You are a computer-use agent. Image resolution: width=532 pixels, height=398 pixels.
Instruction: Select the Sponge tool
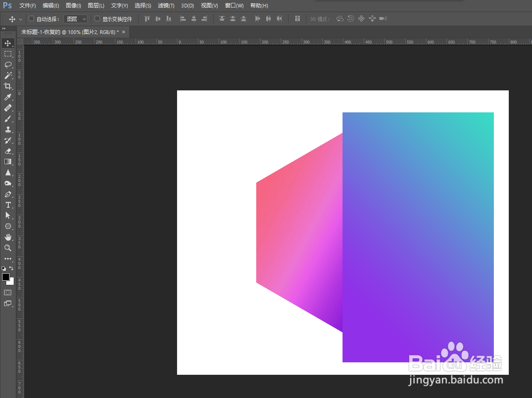(8, 183)
